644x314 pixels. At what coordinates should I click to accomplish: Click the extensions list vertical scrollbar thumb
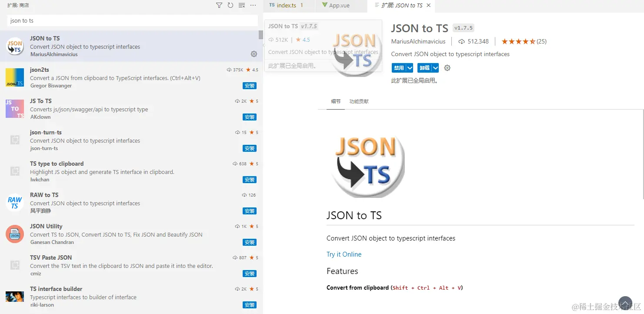click(261, 35)
